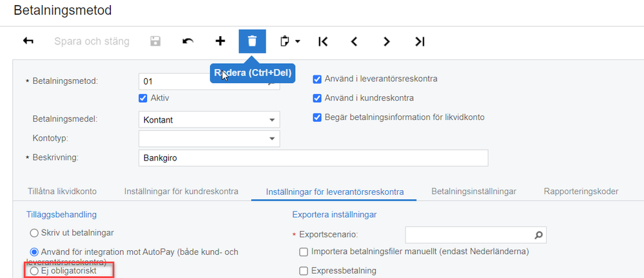Go to first record icon
The image size is (644, 278).
323,41
